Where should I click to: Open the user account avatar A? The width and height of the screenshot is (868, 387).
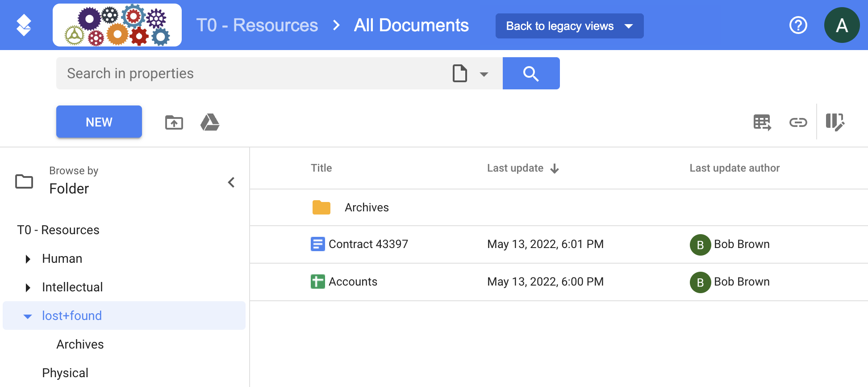tap(842, 25)
